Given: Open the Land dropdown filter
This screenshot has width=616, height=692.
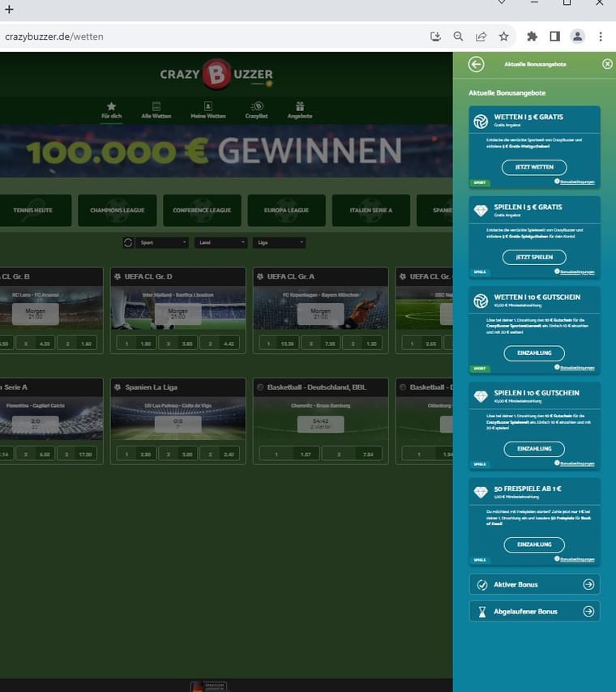Looking at the screenshot, I should click(x=220, y=243).
